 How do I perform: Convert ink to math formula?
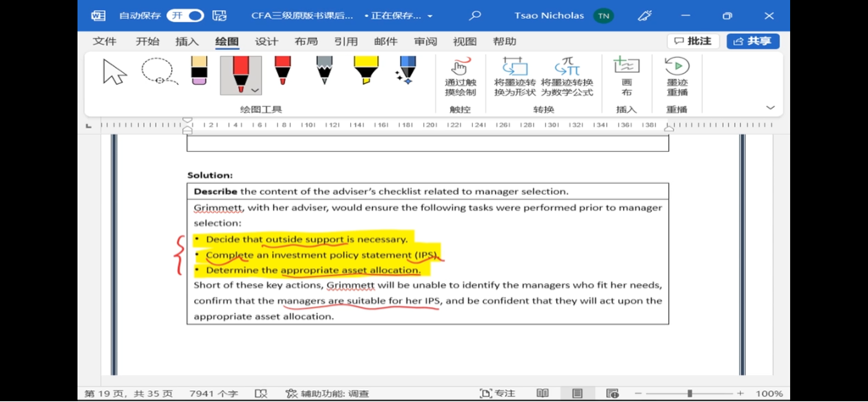pos(567,77)
